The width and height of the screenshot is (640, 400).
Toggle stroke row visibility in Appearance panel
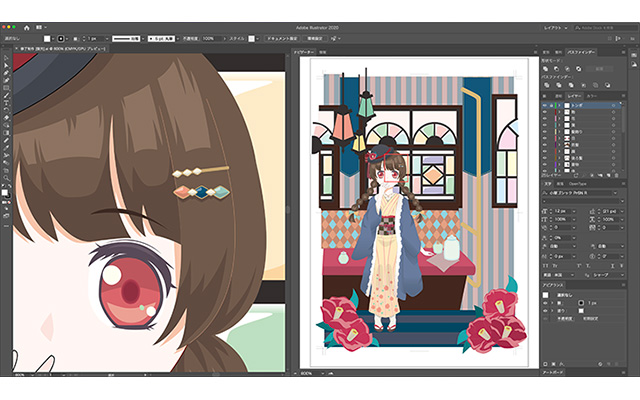tap(545, 303)
